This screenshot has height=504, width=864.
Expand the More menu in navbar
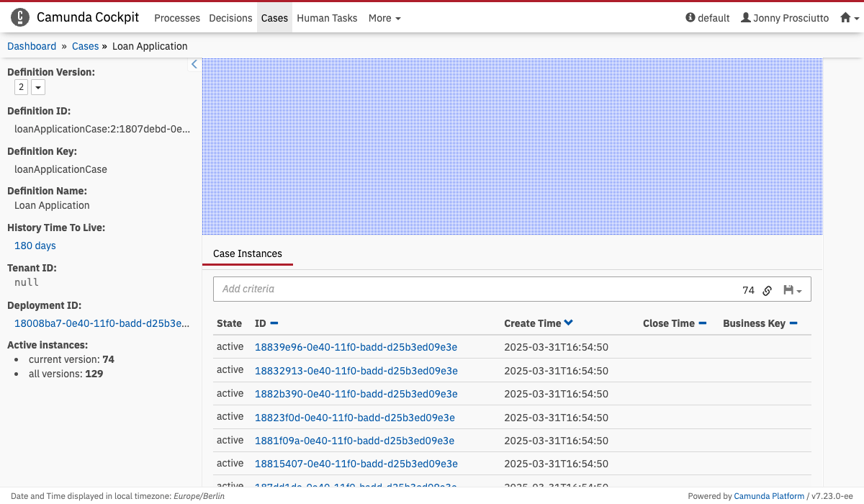[x=384, y=18]
